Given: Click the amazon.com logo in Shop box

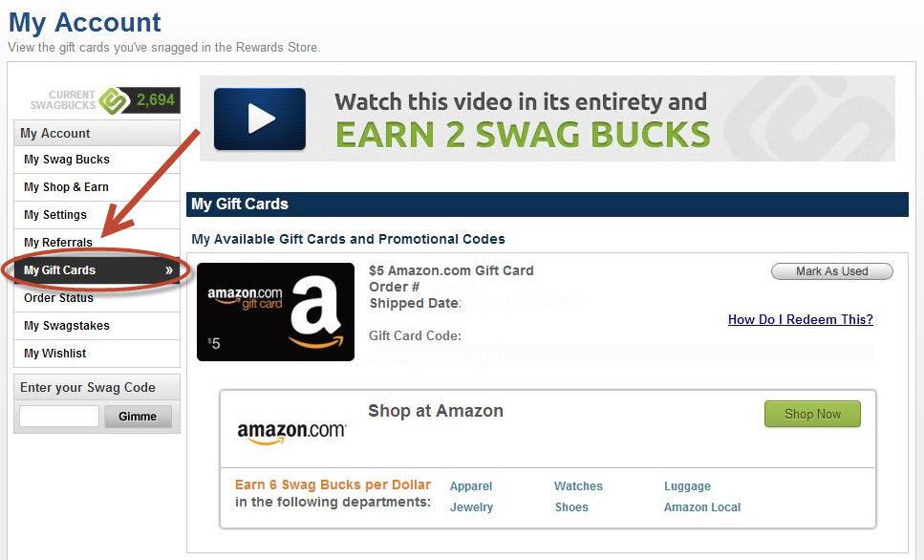Looking at the screenshot, I should pos(291,432).
